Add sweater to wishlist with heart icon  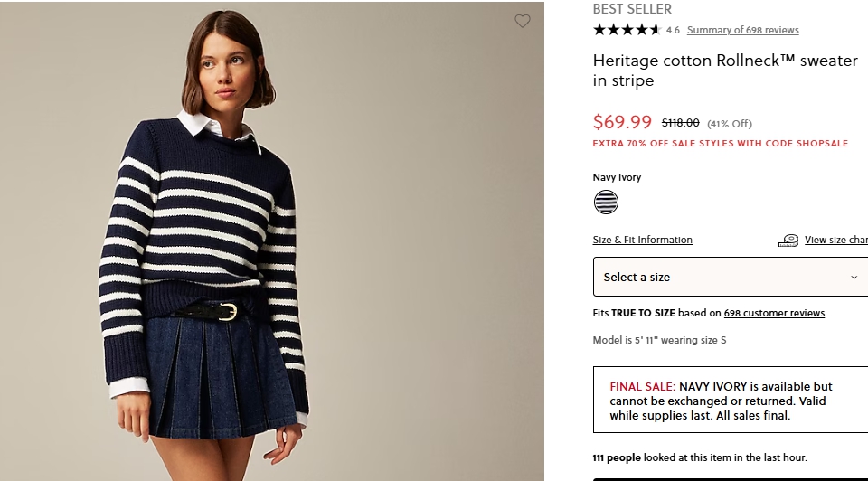[x=522, y=21]
